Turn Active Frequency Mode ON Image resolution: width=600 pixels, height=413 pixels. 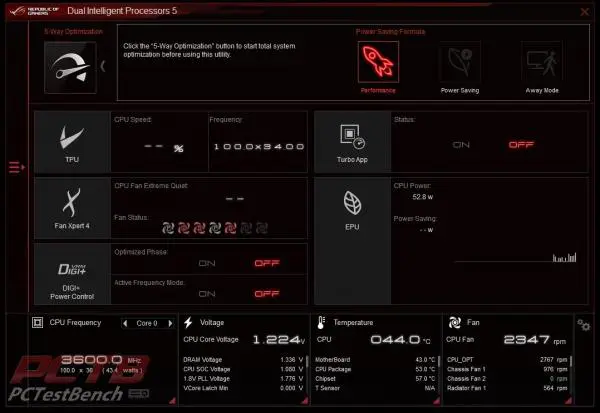coord(207,294)
